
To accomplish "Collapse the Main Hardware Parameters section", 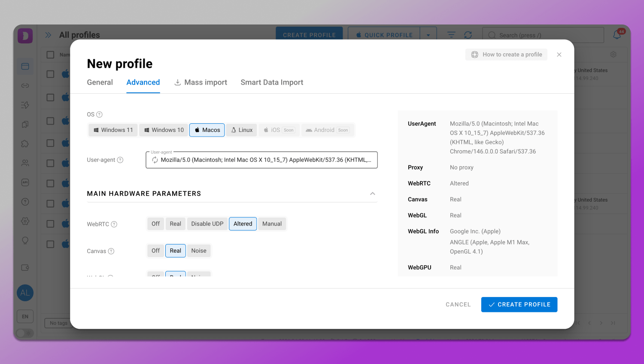I will point(372,194).
